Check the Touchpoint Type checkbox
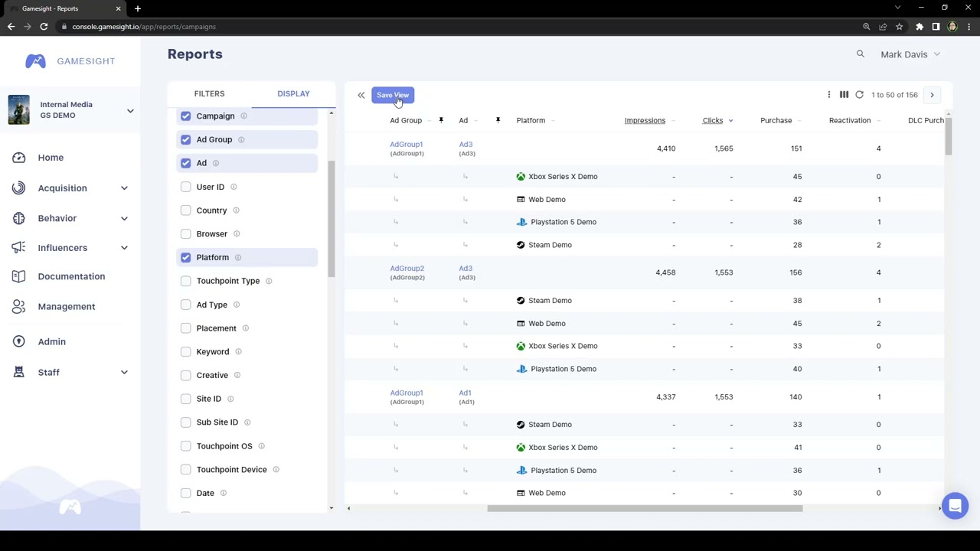This screenshot has height=551, width=980. pyautogui.click(x=185, y=281)
